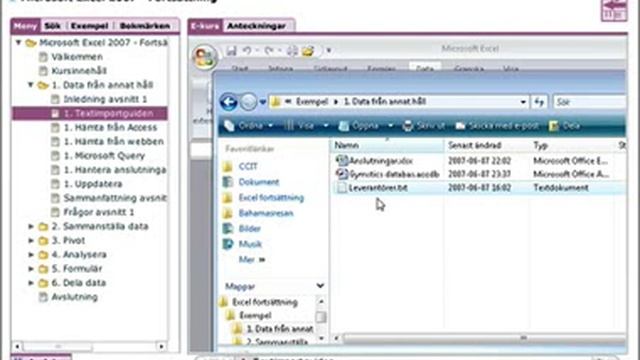The image size is (640, 360).
Task: Expand the 4. Analysera section
Action: [31, 254]
